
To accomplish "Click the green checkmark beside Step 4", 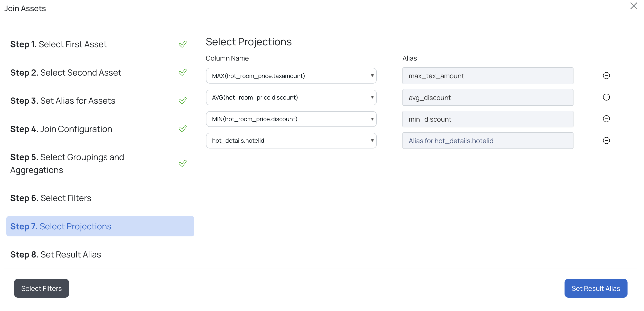I will [x=183, y=129].
